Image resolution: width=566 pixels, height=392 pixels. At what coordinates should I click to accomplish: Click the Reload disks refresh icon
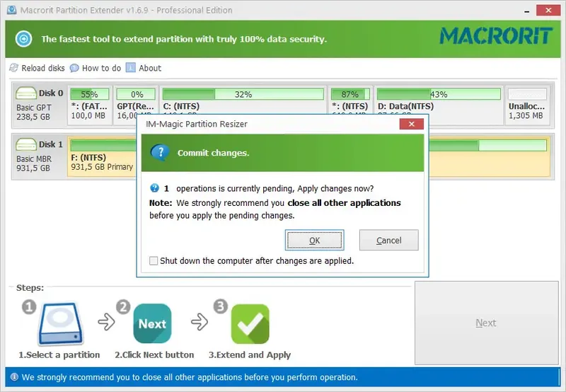[13, 68]
